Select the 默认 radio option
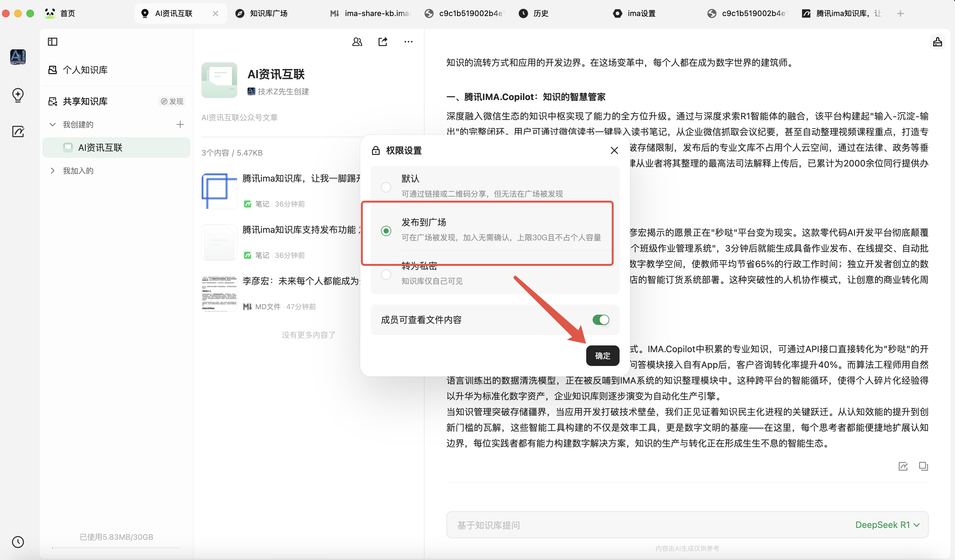Screen dimensions: 955x560 pyautogui.click(x=386, y=187)
